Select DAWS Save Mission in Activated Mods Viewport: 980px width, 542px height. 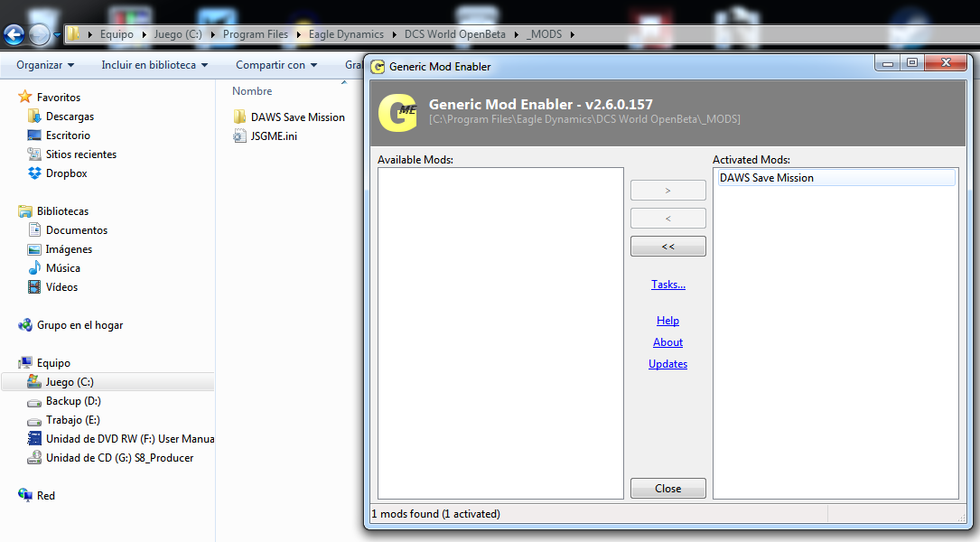coord(835,178)
